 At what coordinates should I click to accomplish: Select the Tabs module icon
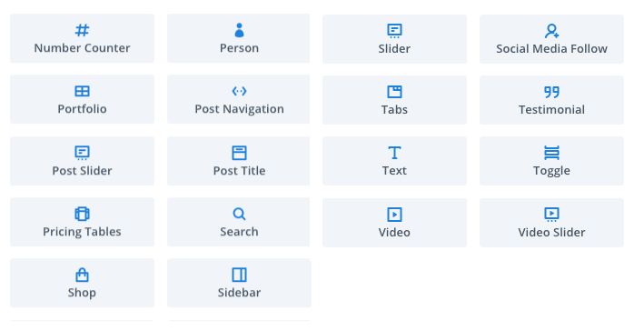click(394, 92)
